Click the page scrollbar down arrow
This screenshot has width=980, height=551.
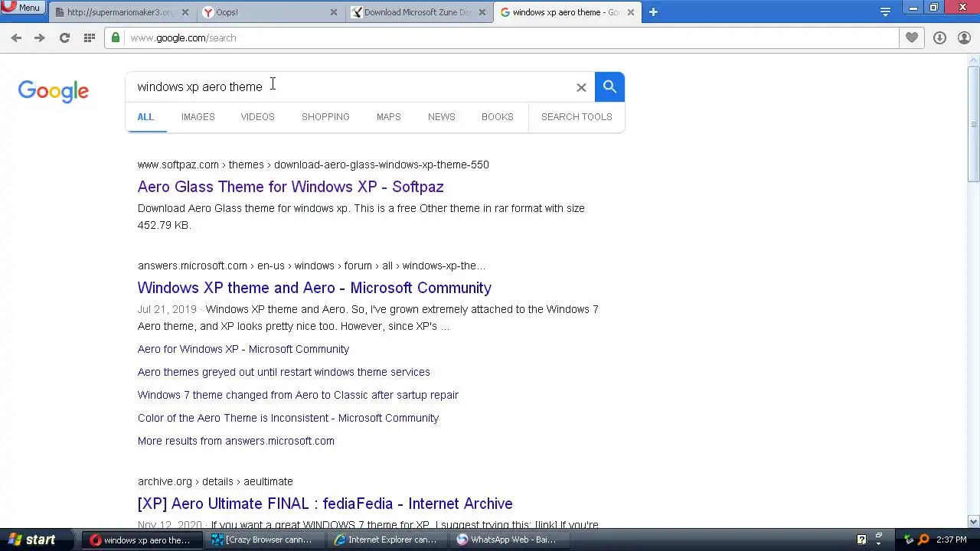coord(973,521)
